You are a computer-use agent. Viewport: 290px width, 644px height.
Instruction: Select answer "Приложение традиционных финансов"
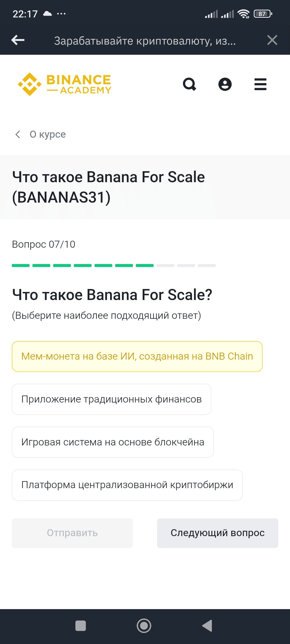tap(111, 399)
